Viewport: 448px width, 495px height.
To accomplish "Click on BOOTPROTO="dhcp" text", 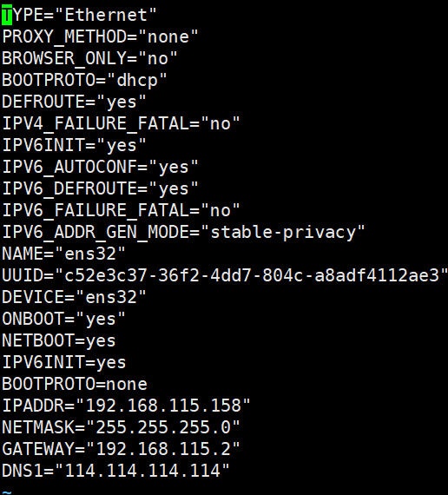I will (x=84, y=80).
